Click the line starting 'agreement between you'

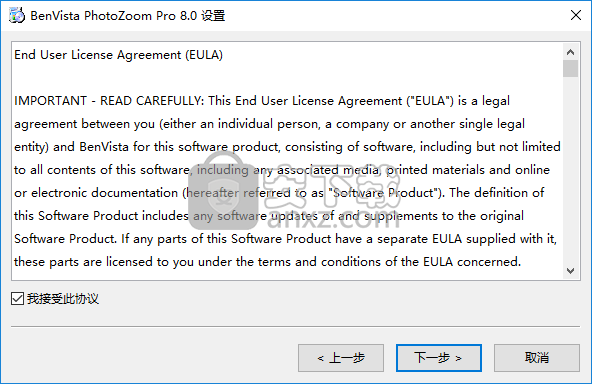click(x=270, y=124)
